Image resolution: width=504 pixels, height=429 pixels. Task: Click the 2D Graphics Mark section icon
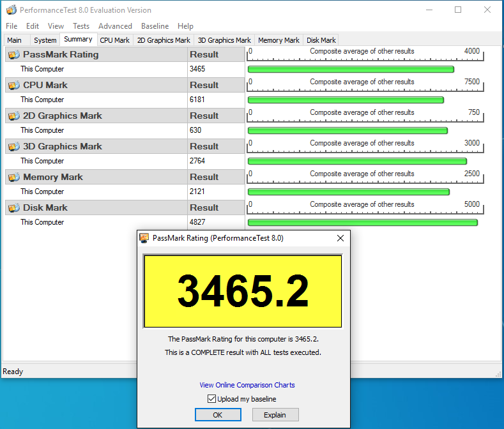[x=14, y=116]
